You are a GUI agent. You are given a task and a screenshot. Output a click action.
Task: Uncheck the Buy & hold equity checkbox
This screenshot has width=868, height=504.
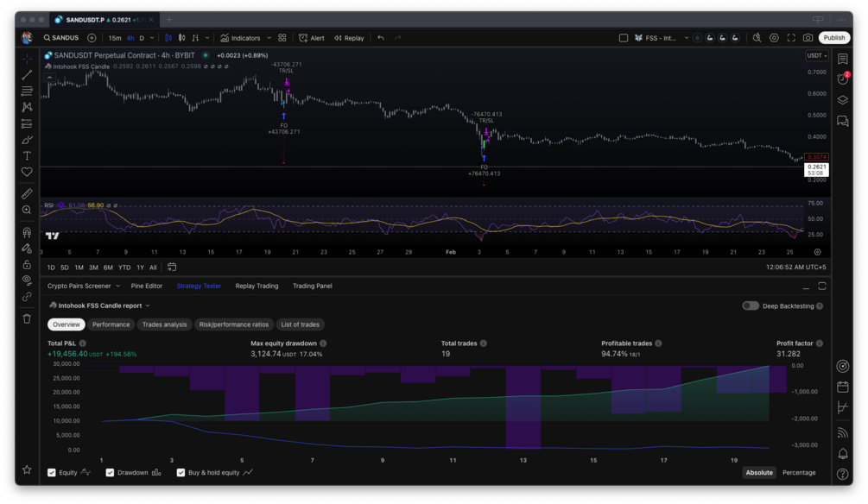181,472
